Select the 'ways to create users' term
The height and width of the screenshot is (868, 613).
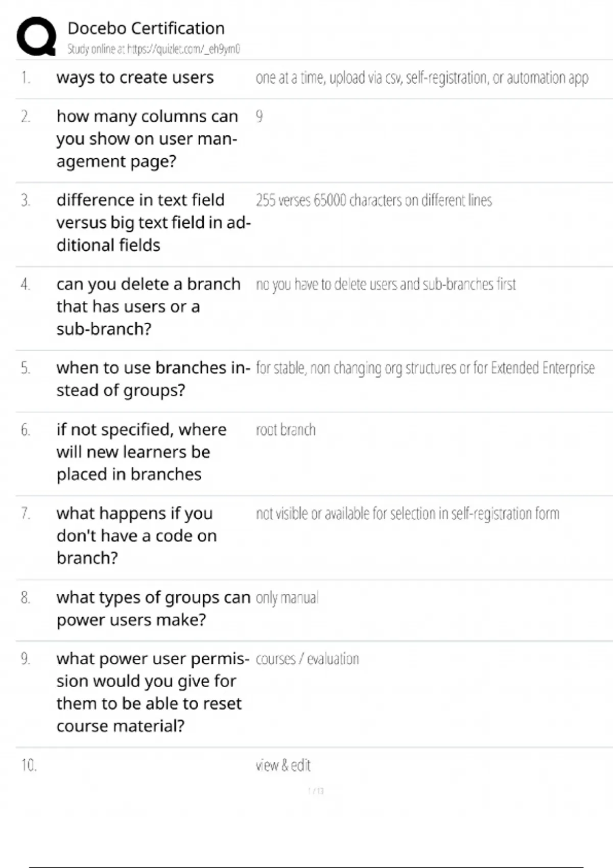[135, 78]
